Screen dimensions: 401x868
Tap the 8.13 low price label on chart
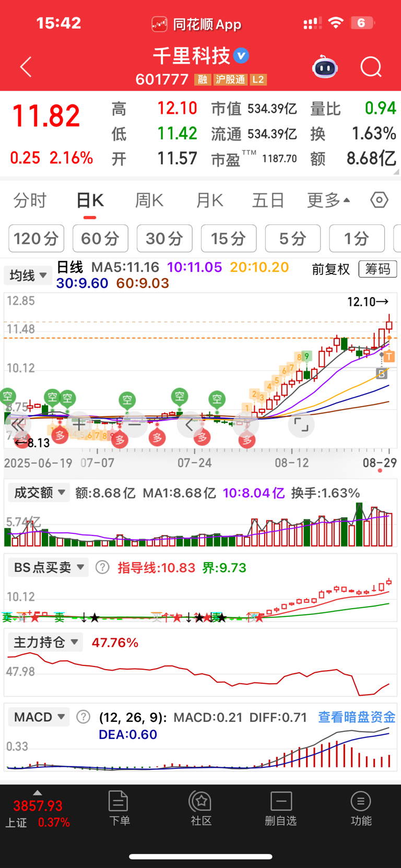click(32, 443)
